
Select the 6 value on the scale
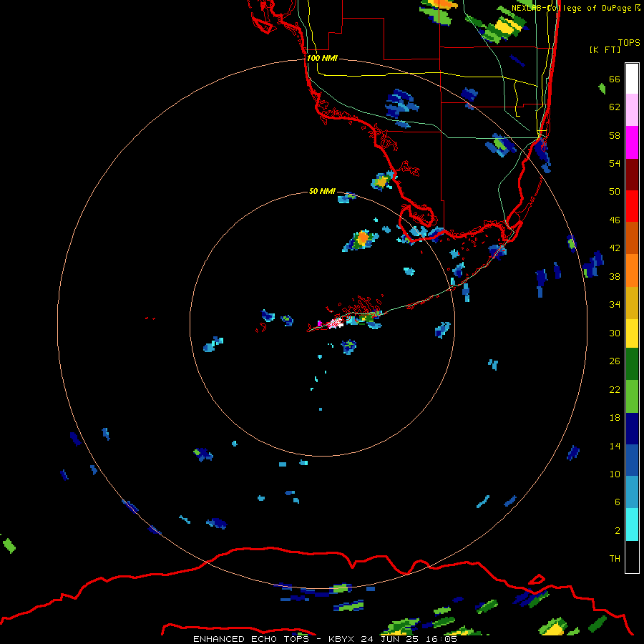[618, 502]
